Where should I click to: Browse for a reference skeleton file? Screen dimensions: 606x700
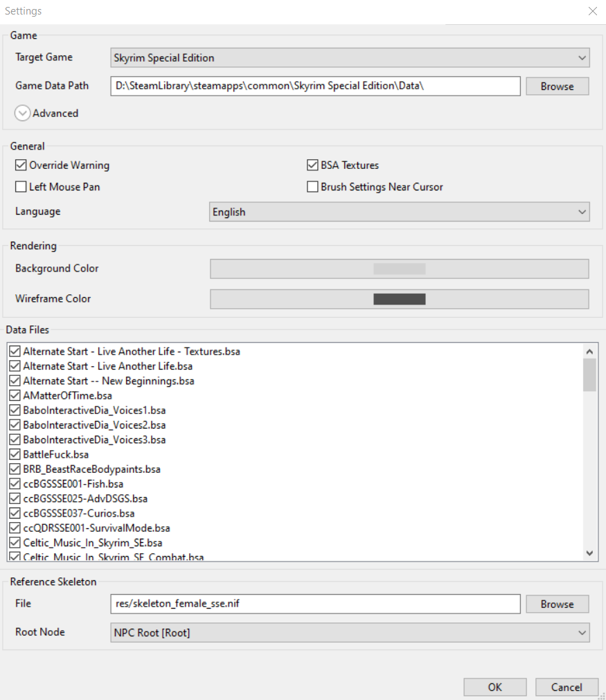[557, 604]
